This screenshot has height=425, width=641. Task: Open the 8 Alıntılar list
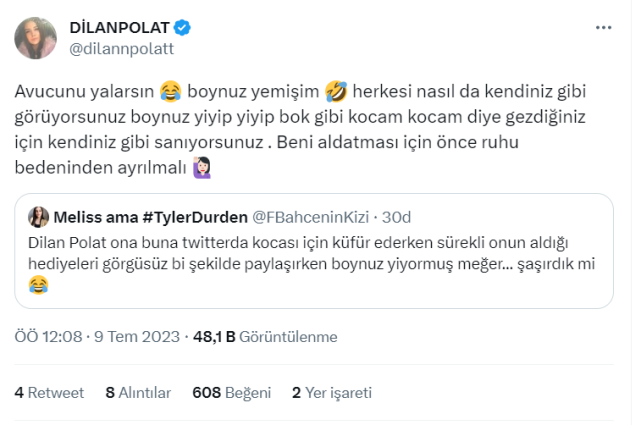tap(138, 393)
